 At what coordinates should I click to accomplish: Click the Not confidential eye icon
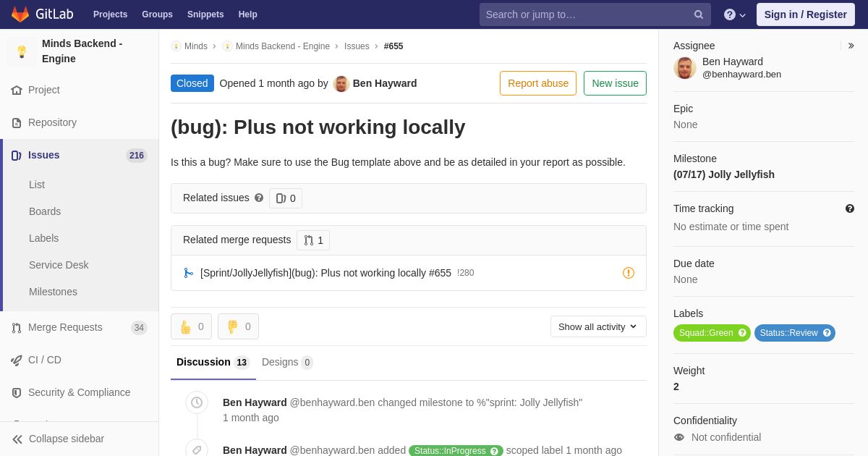point(679,437)
